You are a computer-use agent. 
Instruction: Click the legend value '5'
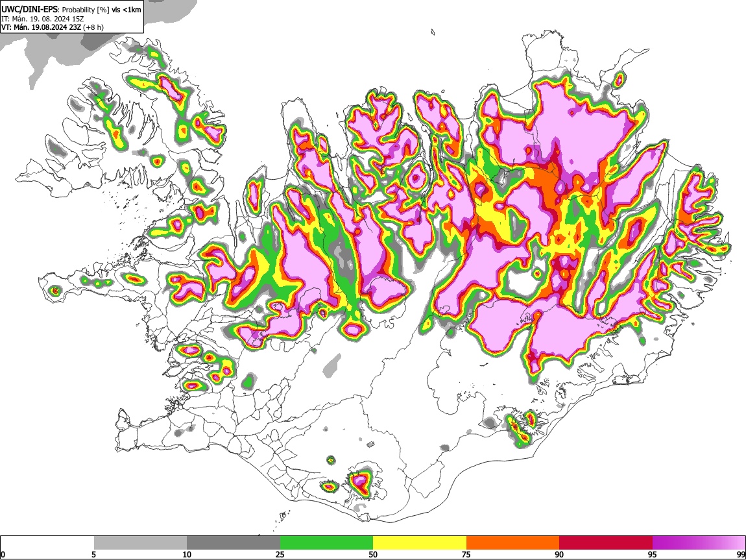point(94,554)
